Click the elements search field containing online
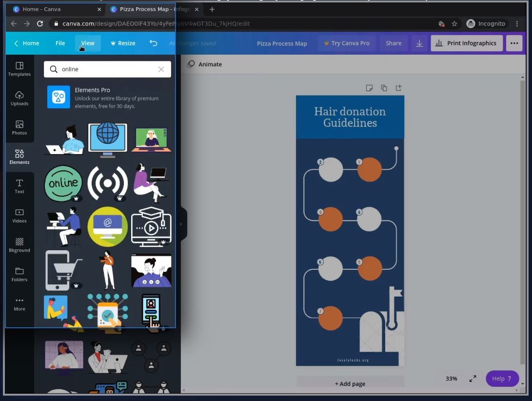Viewport: 532px width, 401px height. click(x=107, y=69)
